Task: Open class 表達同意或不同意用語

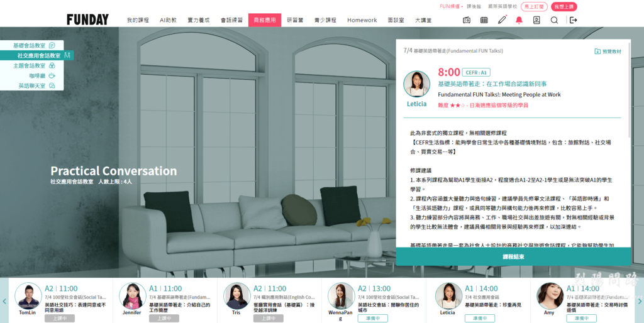Action: 75,307
